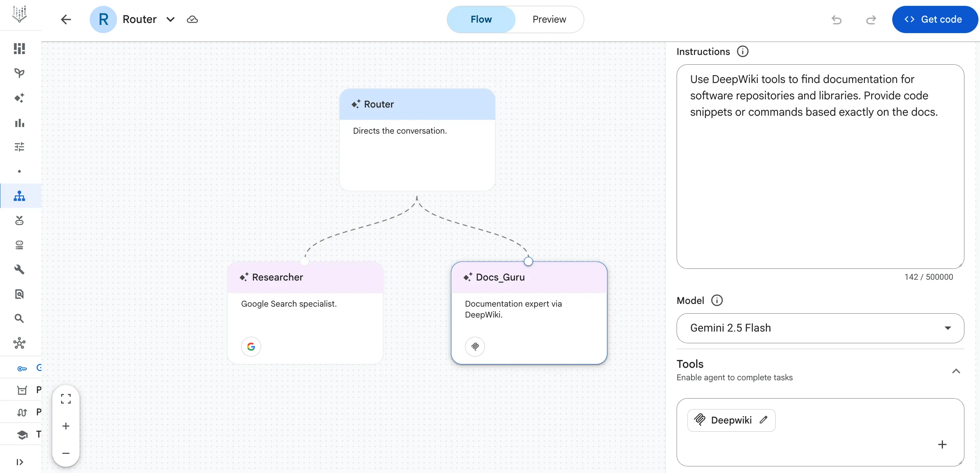Open the magnifier search sidebar icon
Image resolution: width=980 pixels, height=473 pixels.
coord(19,318)
